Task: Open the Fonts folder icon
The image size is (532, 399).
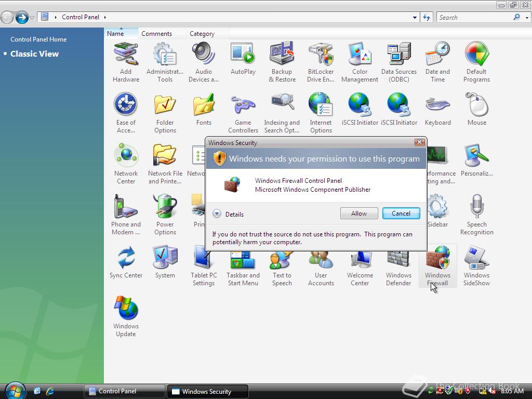Action: coord(204,109)
